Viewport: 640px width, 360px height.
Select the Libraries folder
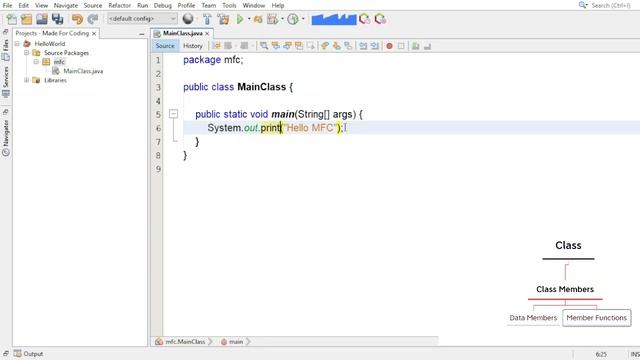click(x=55, y=80)
